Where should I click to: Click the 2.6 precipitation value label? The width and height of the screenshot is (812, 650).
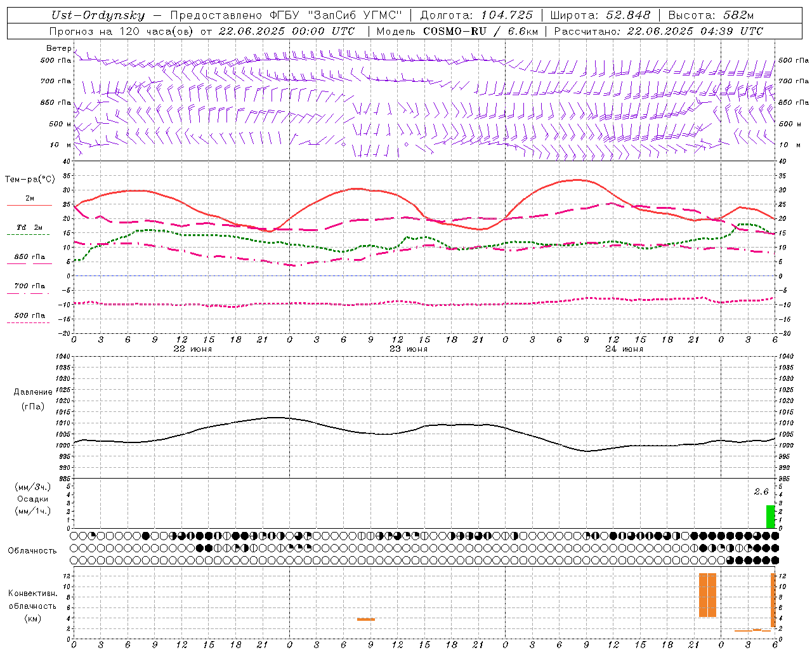click(761, 492)
